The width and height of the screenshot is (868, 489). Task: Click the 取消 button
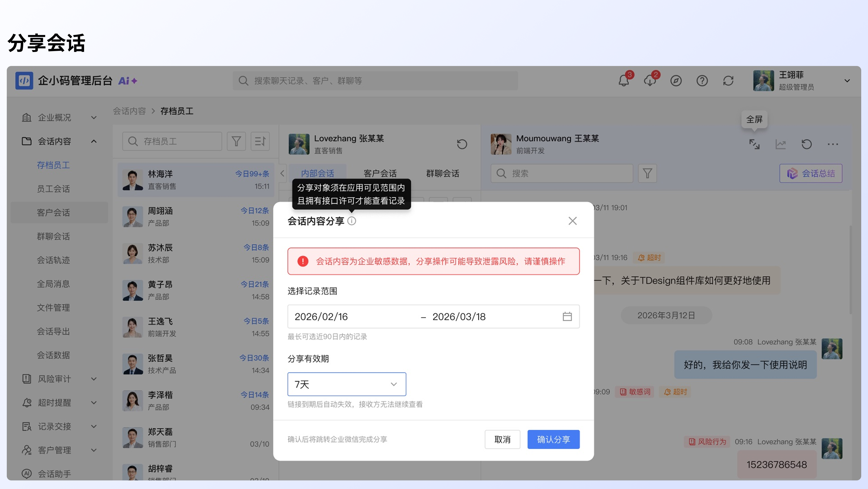click(502, 439)
